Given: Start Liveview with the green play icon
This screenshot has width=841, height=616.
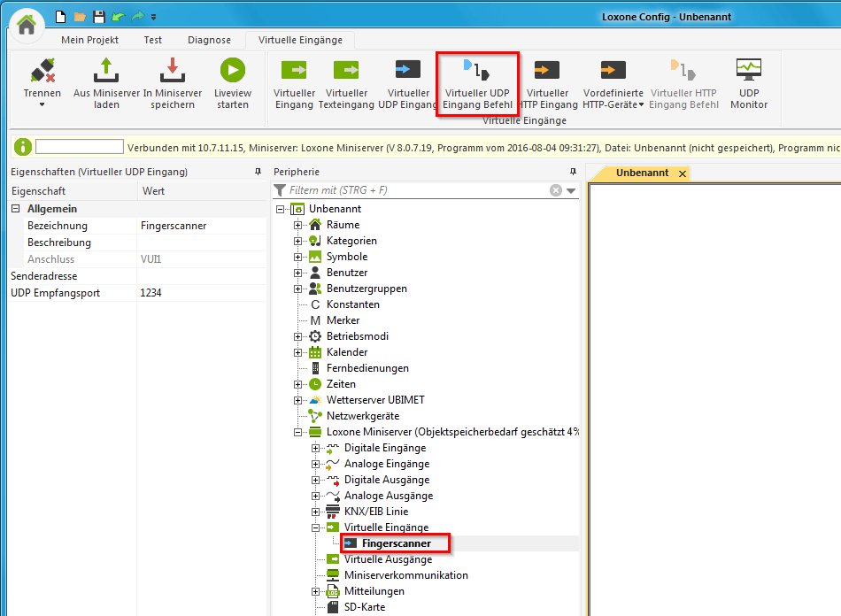Looking at the screenshot, I should pyautogui.click(x=233, y=71).
